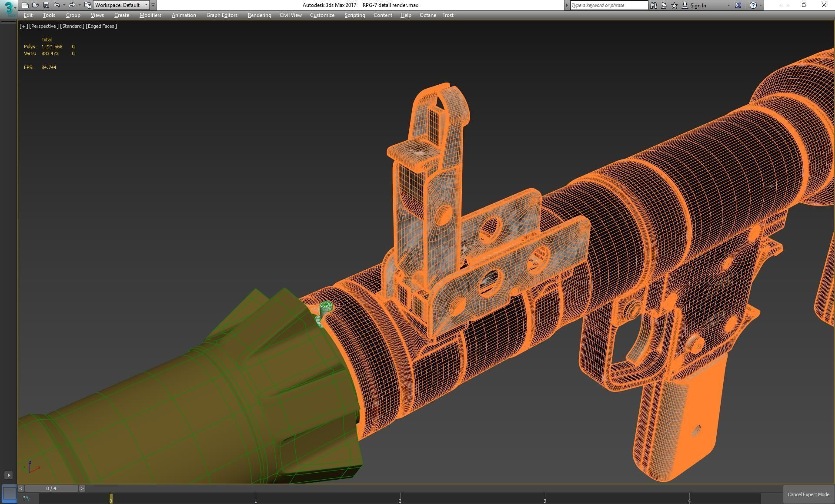Open the undo history dropdown arrow
Image resolution: width=835 pixels, height=504 pixels.
point(64,5)
